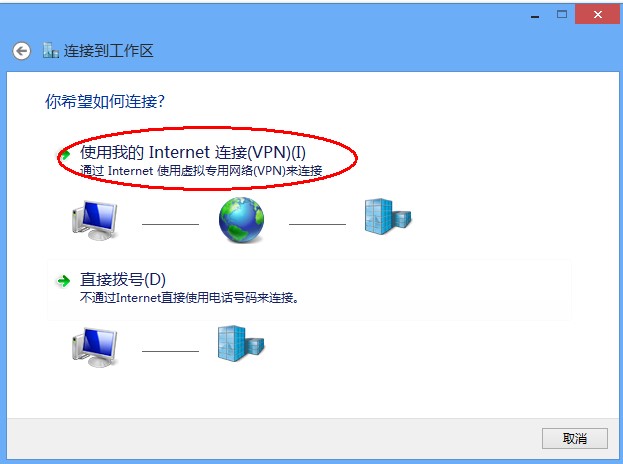Viewport: 623px width, 464px height.
Task: Click the heading 你希望如何连接?
Action: [104, 102]
